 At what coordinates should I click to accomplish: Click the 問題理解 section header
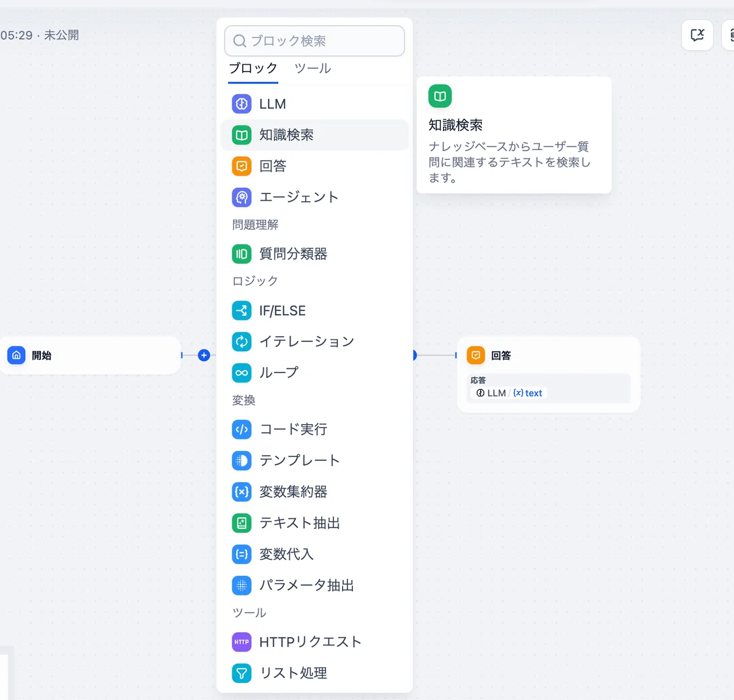coord(255,225)
